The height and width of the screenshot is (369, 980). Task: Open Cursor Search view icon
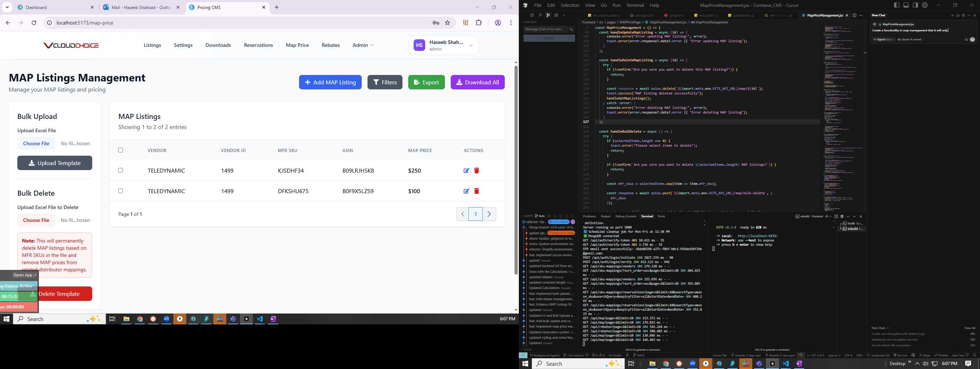point(540,15)
